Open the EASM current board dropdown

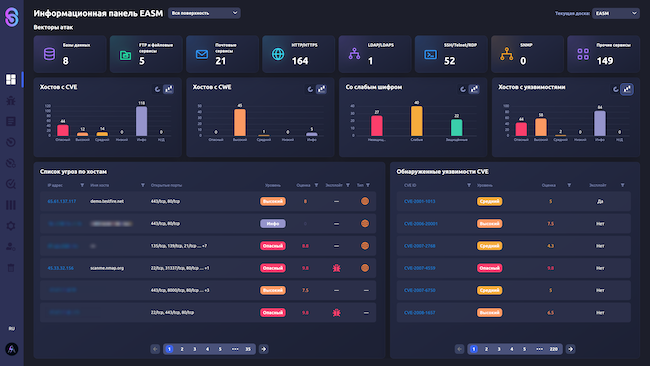616,13
